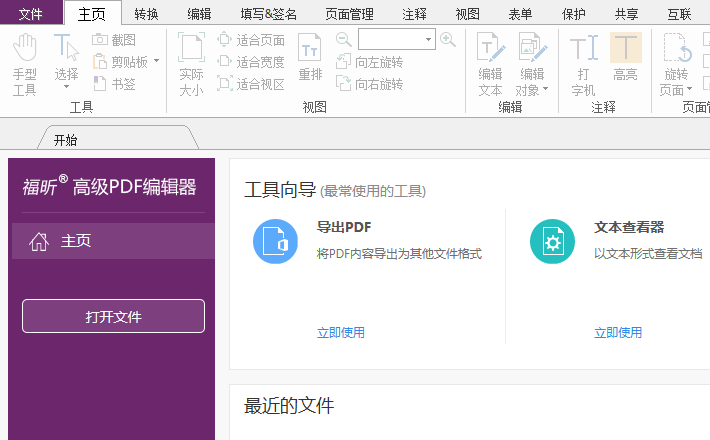Open the Select tool dropdown arrow
710x440 pixels.
pyautogui.click(x=66, y=86)
